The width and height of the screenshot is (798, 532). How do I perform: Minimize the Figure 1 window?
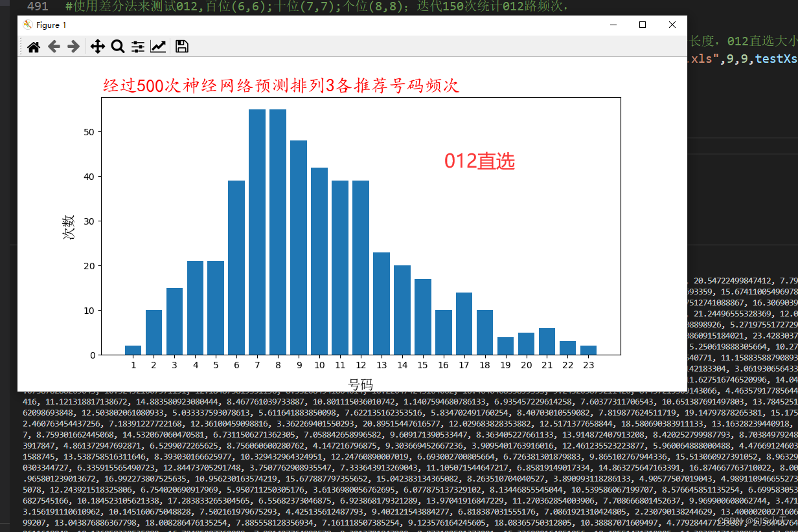pyautogui.click(x=613, y=25)
